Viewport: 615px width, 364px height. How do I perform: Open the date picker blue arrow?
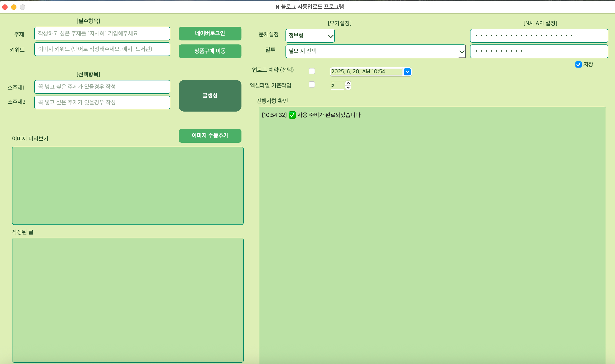[407, 72]
